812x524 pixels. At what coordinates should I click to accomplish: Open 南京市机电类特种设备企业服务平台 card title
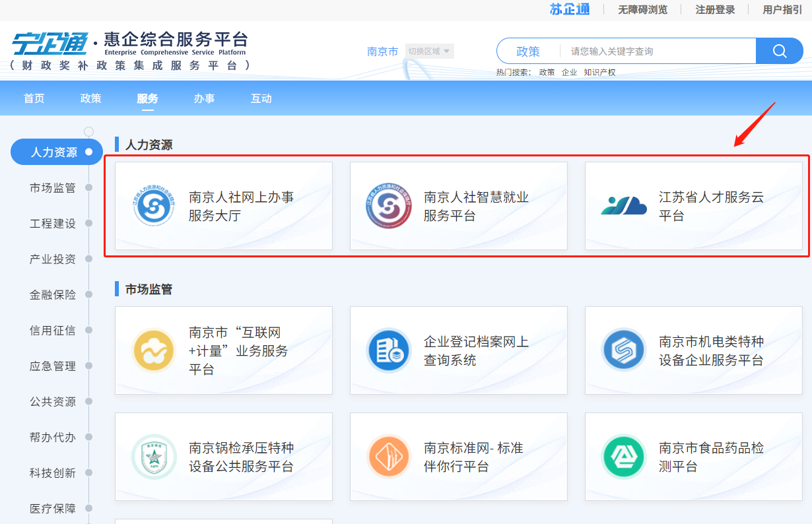712,350
